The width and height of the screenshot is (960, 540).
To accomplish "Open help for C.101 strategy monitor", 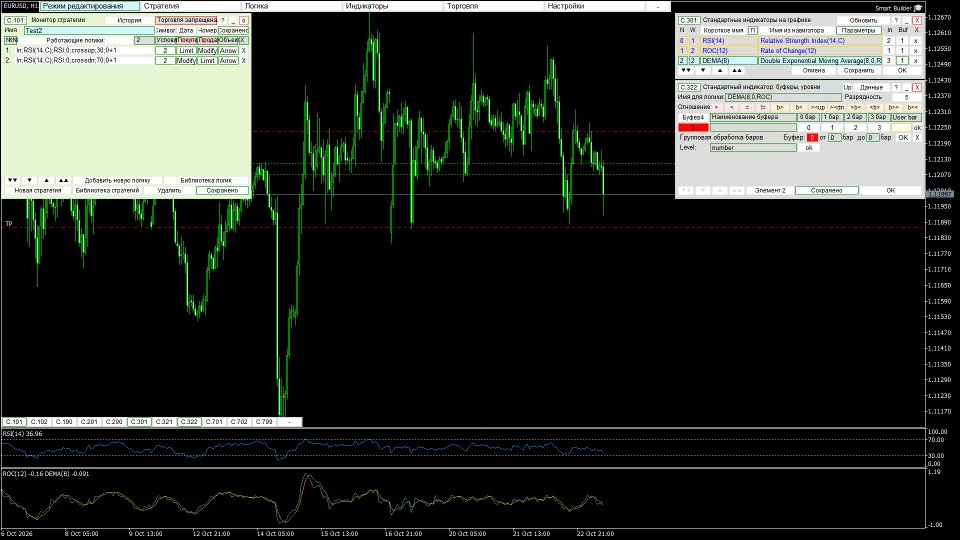I will (223, 20).
